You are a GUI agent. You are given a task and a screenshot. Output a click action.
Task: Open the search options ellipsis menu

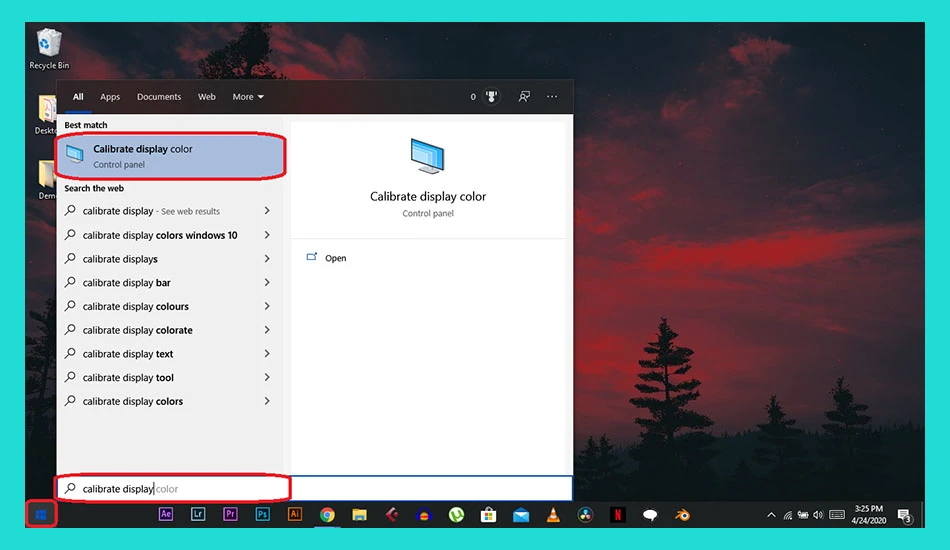click(x=552, y=96)
